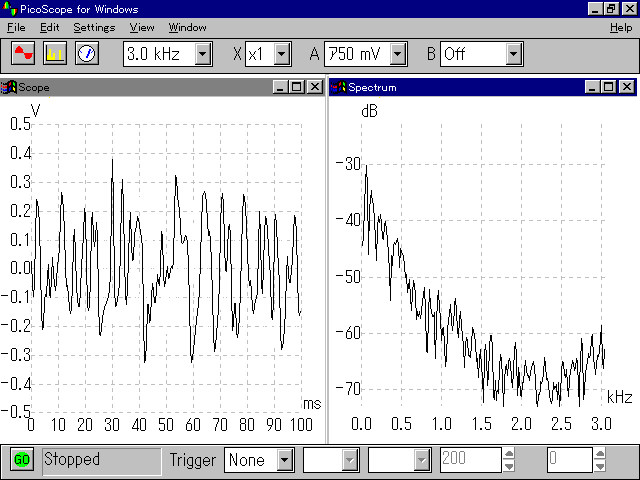Open the Window menu

187,27
